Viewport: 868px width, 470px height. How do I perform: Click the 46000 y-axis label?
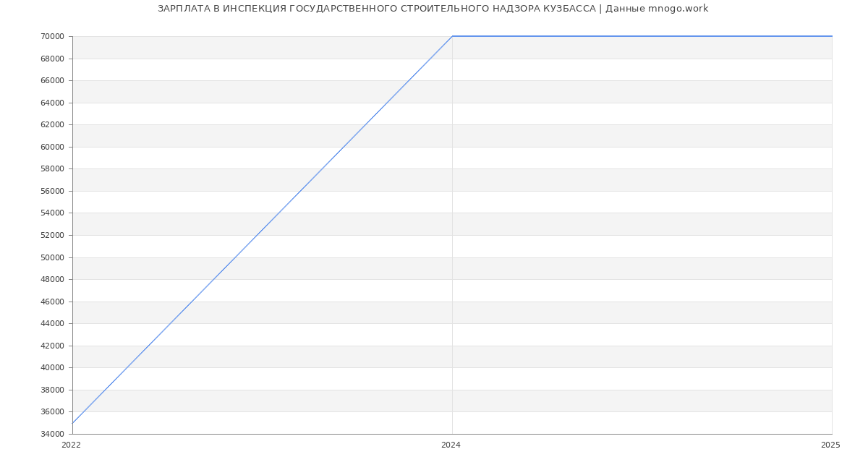52,302
